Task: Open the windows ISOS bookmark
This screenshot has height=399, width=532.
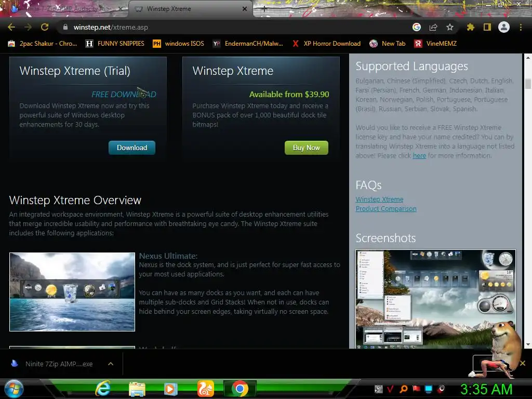Action: point(179,44)
